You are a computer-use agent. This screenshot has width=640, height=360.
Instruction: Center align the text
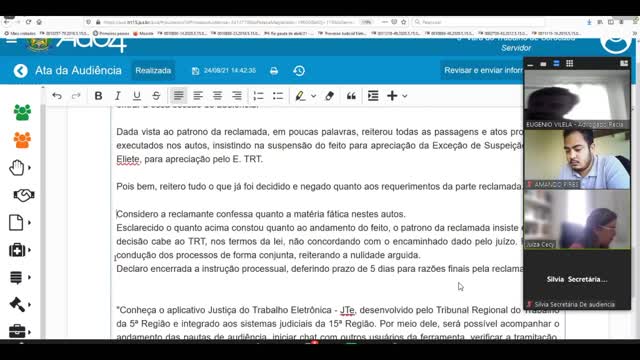click(x=217, y=96)
